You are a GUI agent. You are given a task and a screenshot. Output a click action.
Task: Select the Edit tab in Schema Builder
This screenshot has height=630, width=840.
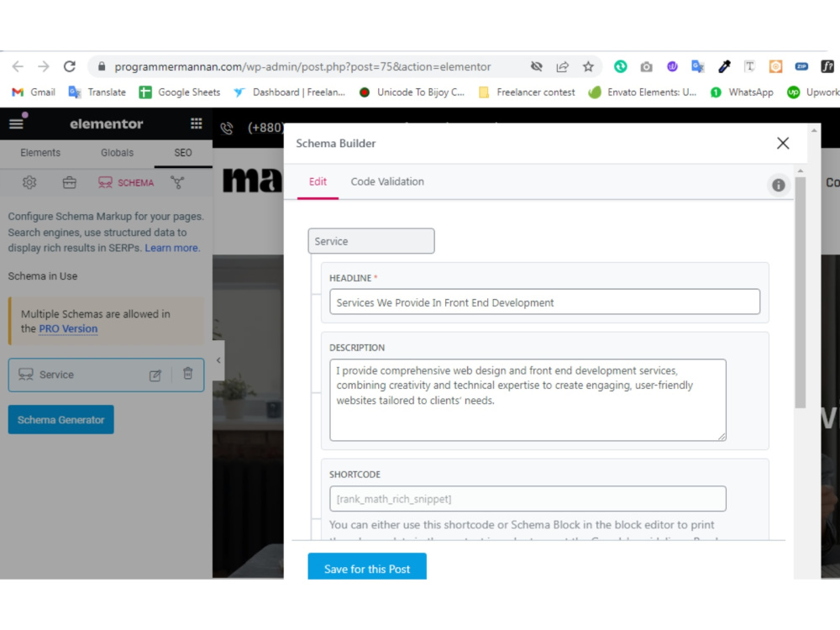318,181
